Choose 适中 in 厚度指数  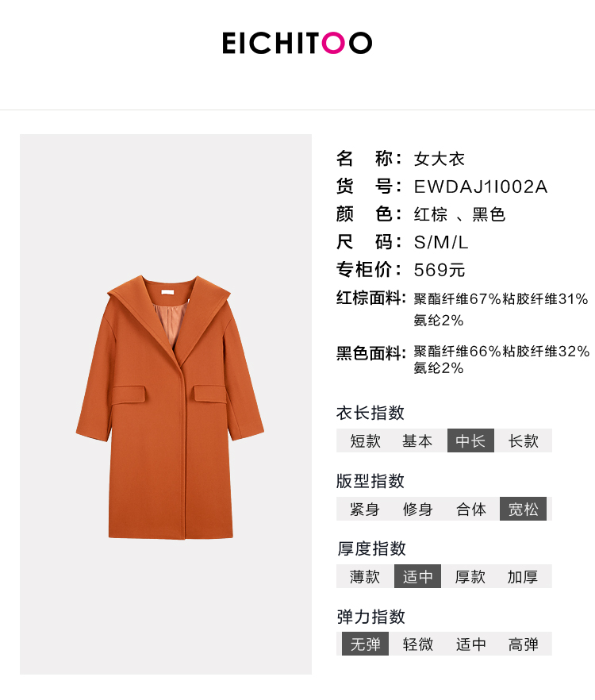[x=418, y=576]
